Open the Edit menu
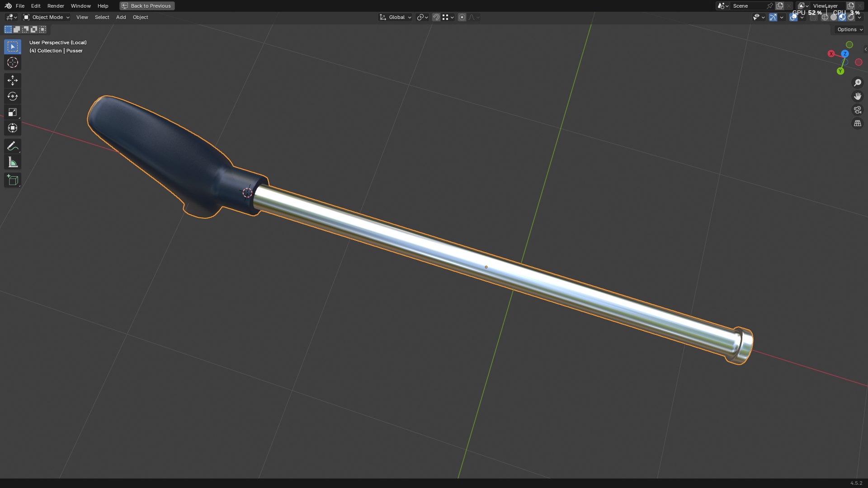 coord(36,6)
